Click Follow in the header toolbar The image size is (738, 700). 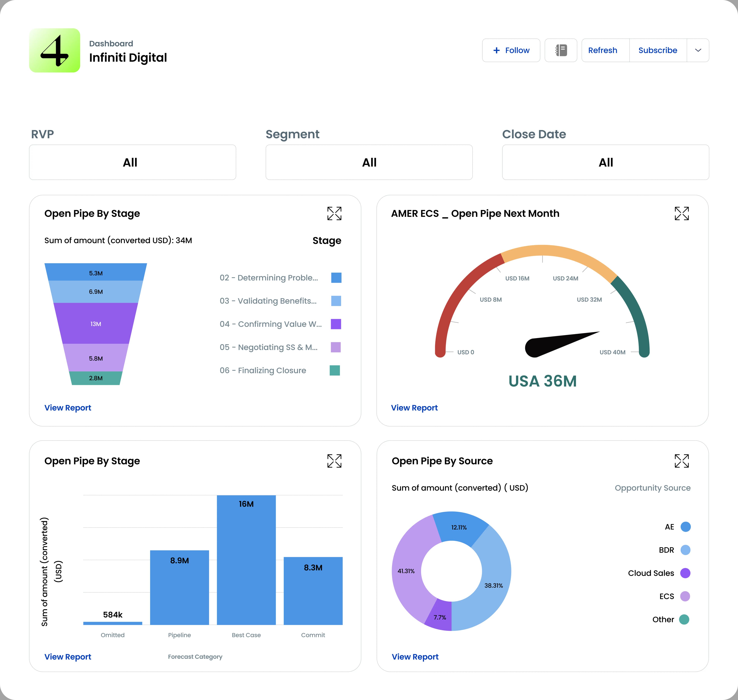(x=511, y=50)
